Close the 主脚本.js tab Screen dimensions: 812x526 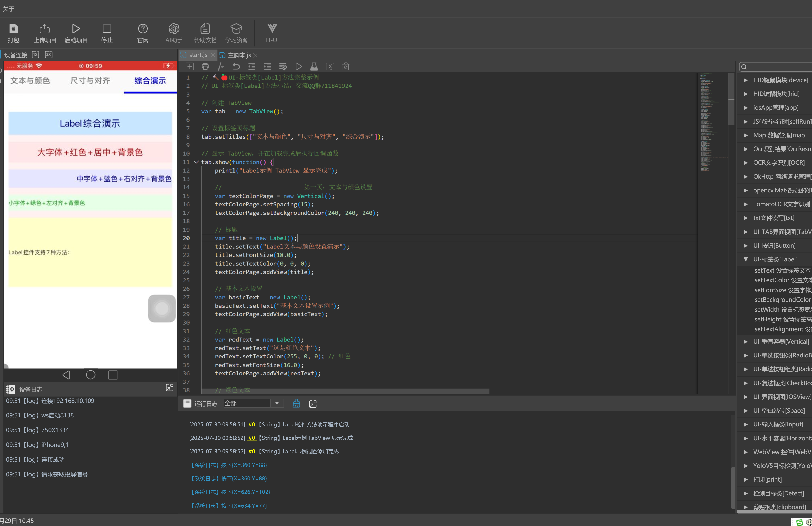(255, 55)
